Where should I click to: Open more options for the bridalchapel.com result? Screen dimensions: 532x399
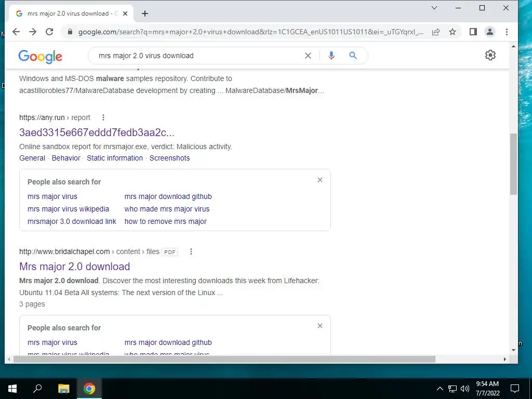click(x=191, y=251)
